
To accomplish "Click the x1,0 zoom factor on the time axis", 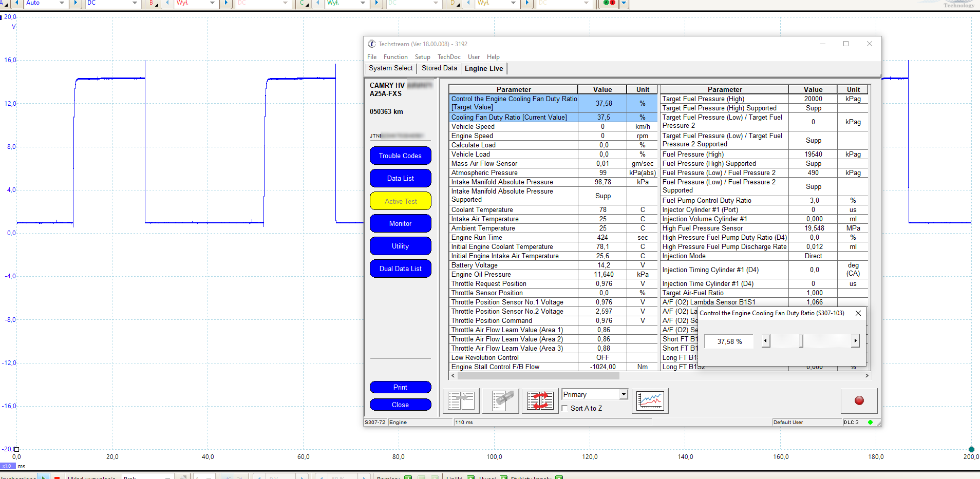I will tap(7, 466).
